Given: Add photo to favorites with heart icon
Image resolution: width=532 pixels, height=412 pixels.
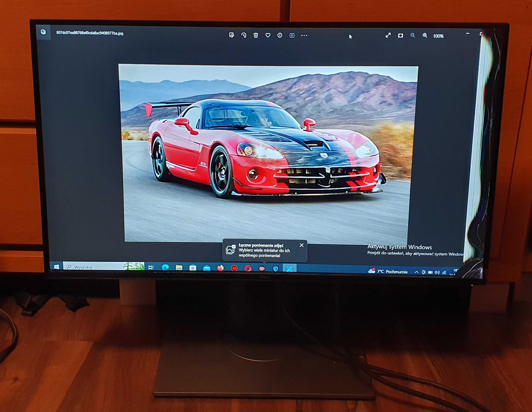Looking at the screenshot, I should 268,35.
